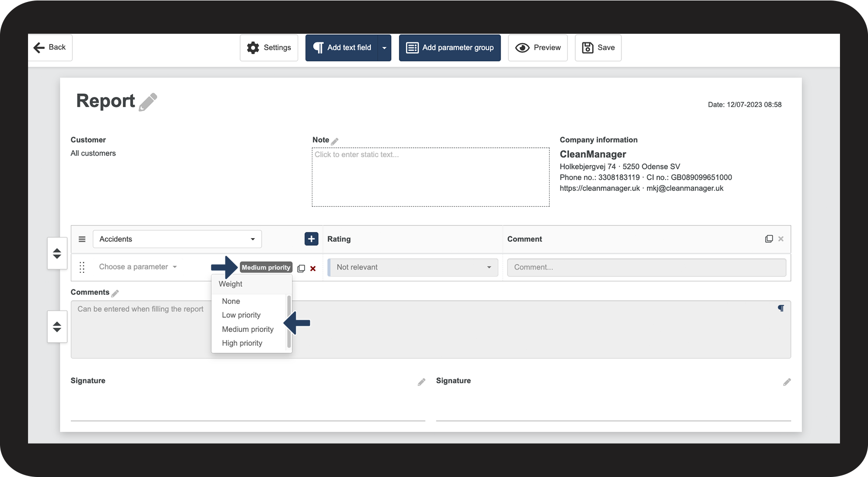This screenshot has height=477, width=868.
Task: Click the Medium priority weight badge
Action: pyautogui.click(x=266, y=267)
